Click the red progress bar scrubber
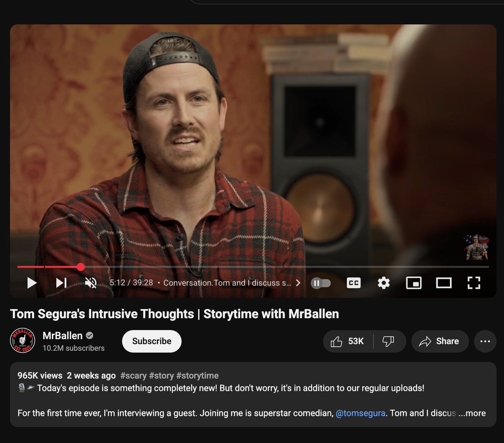The image size is (504, 443). 81,267
